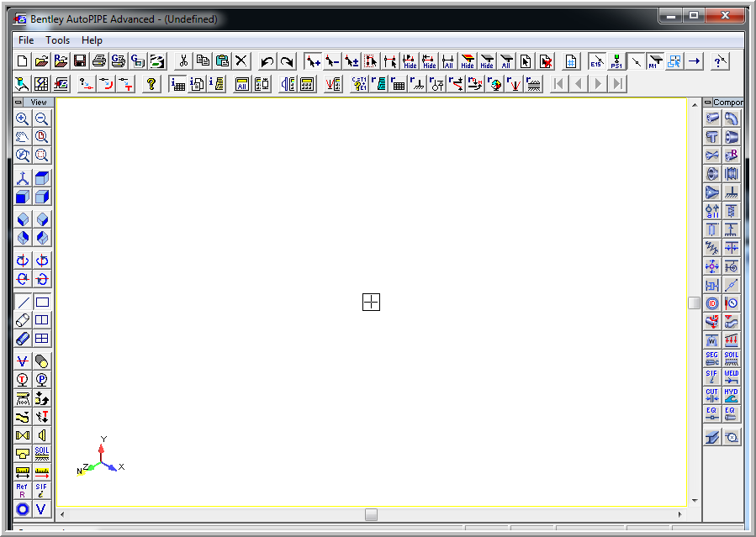Insert a pipe run component
The image size is (756, 537).
(x=712, y=118)
